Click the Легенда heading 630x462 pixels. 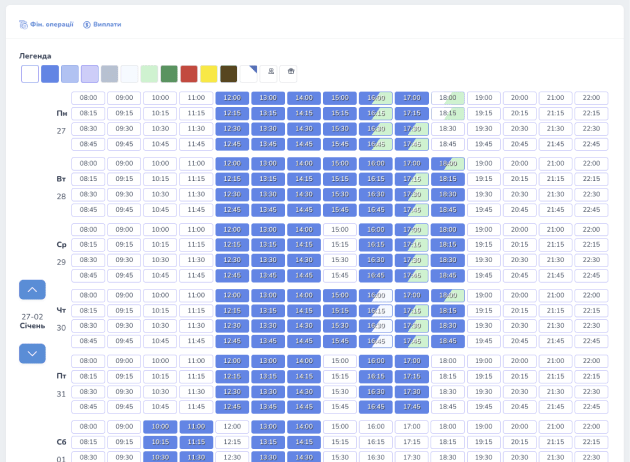[35, 56]
